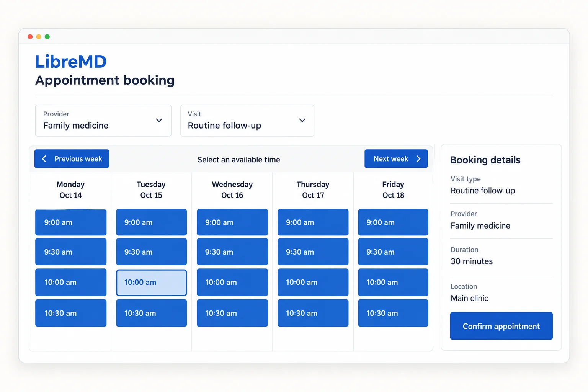Pick Tuesday's 9:30 am slot
This screenshot has height=392, width=588.
tap(151, 252)
